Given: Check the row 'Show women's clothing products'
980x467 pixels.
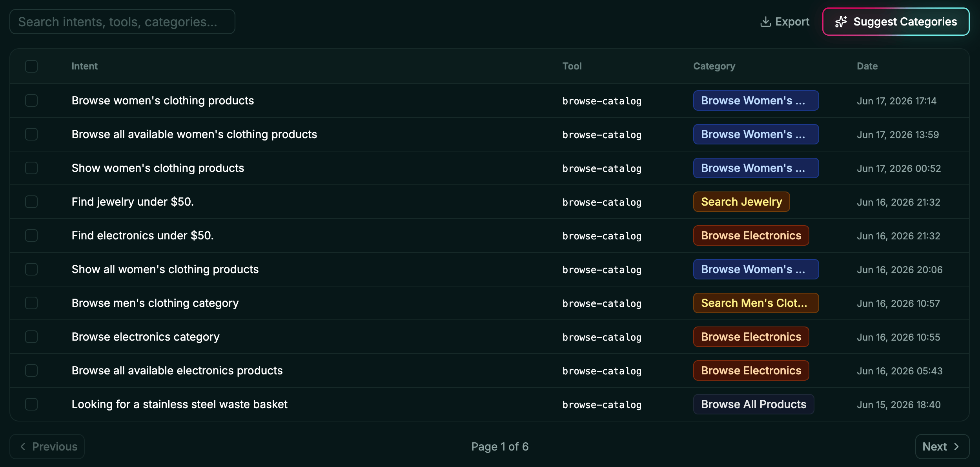Looking at the screenshot, I should click(31, 168).
